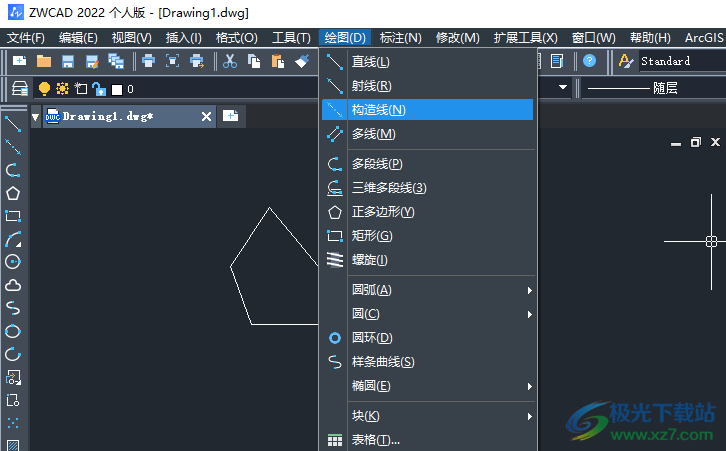Open the 标注(N) menu

(x=401, y=38)
